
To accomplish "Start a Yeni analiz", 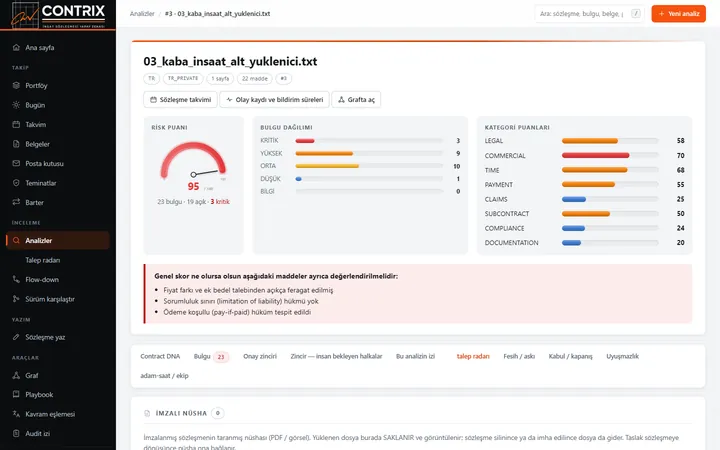I will point(678,14).
